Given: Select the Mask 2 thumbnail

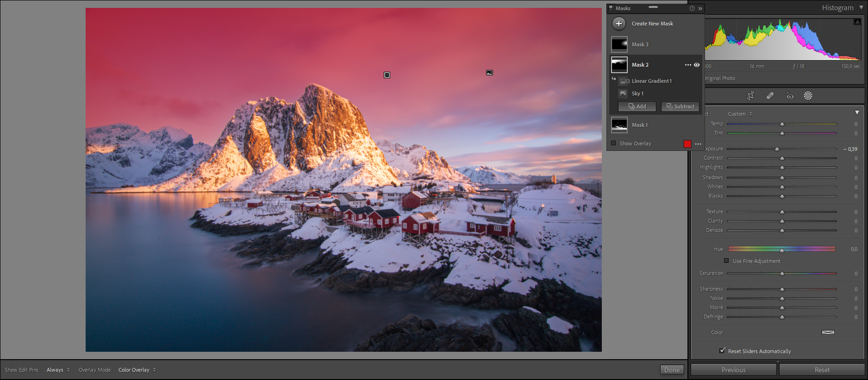Looking at the screenshot, I should click(619, 65).
